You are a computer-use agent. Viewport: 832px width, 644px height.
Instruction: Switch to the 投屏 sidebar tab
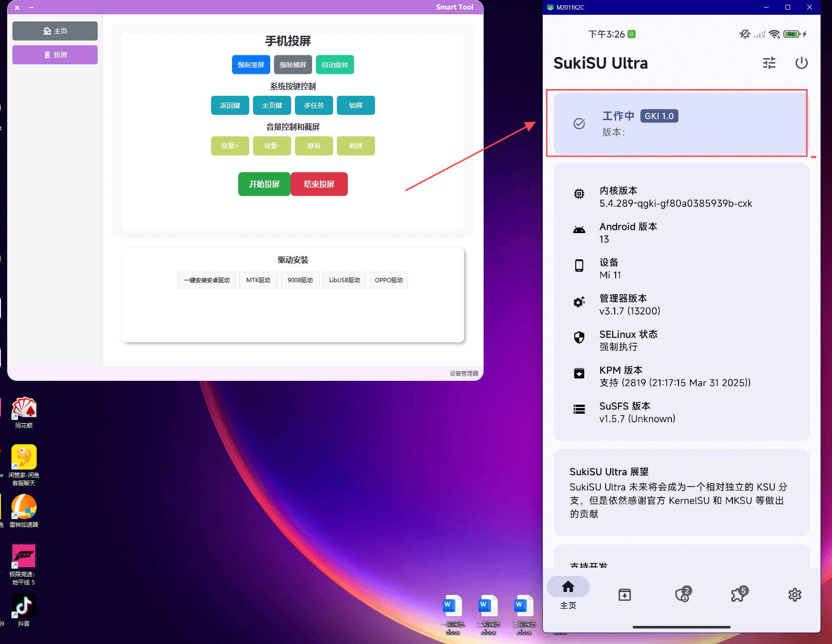pos(54,54)
